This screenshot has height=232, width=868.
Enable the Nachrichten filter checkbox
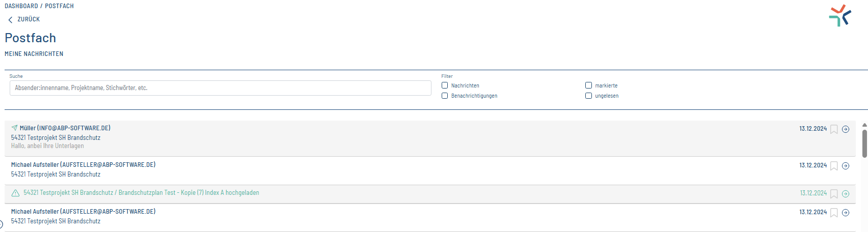(445, 85)
